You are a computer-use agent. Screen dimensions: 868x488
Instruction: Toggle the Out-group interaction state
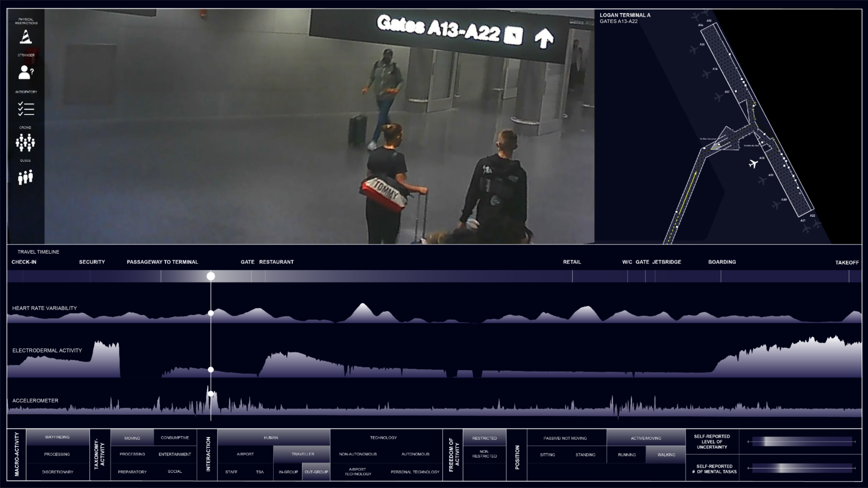click(316, 471)
